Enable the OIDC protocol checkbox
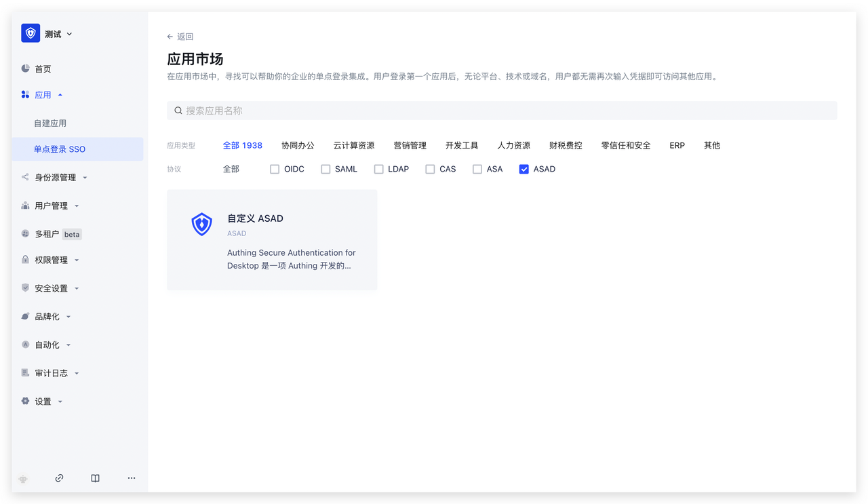 275,169
